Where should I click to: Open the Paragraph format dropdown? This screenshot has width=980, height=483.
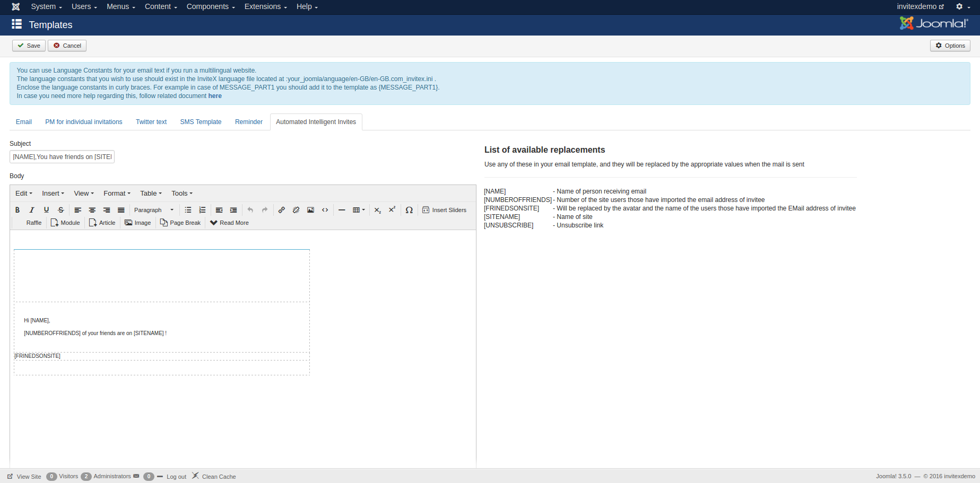point(153,210)
